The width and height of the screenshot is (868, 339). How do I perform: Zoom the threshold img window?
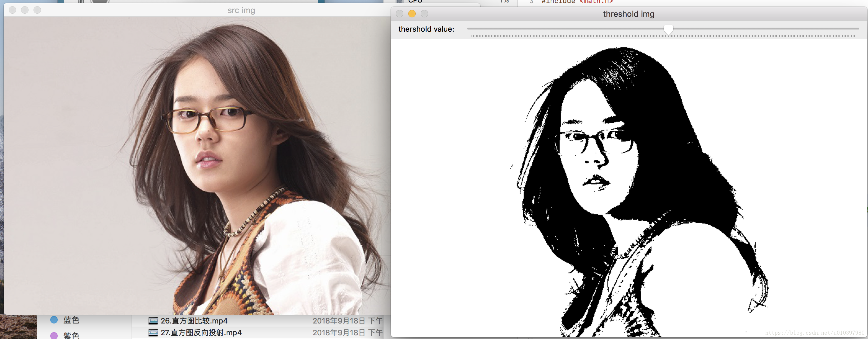click(424, 14)
